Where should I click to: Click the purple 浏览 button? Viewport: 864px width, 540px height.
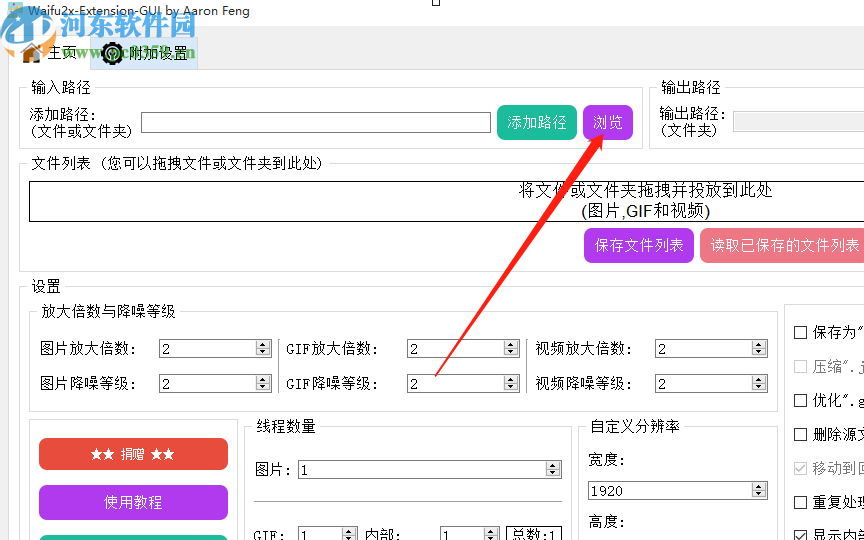pyautogui.click(x=608, y=122)
